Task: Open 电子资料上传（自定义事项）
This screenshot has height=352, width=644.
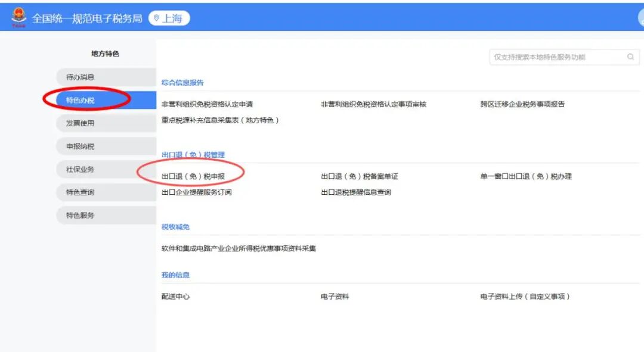Action: click(525, 295)
